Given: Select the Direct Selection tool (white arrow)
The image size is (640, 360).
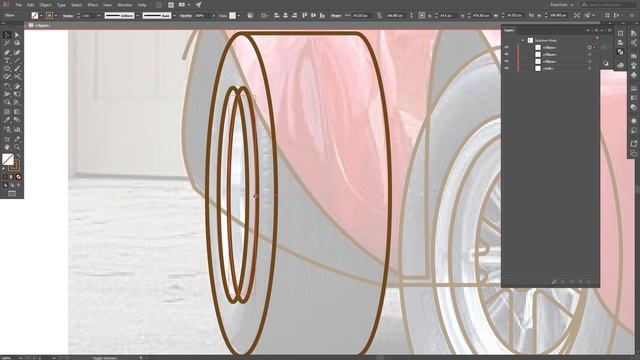Looking at the screenshot, I should (x=17, y=35).
